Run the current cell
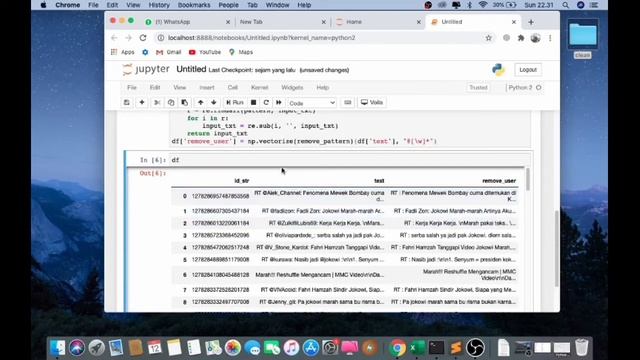Viewport: 640px width, 360px height. [x=235, y=102]
